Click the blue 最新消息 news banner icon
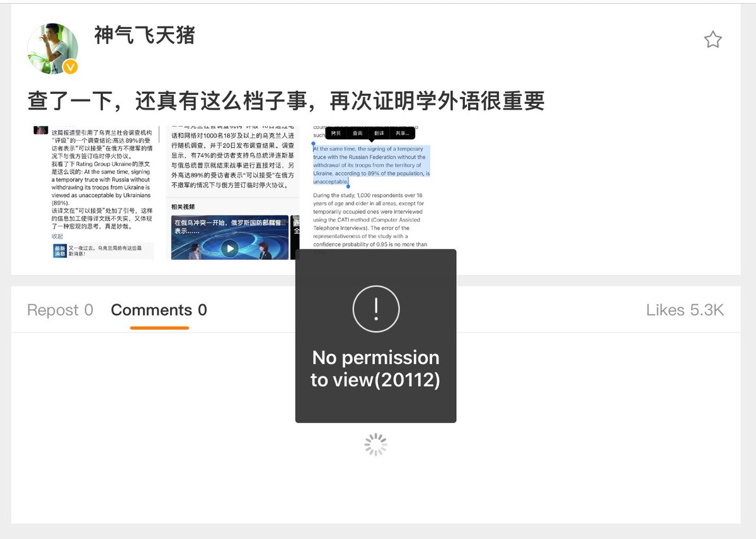Screen dimensions: 756x539 [x=60, y=251]
